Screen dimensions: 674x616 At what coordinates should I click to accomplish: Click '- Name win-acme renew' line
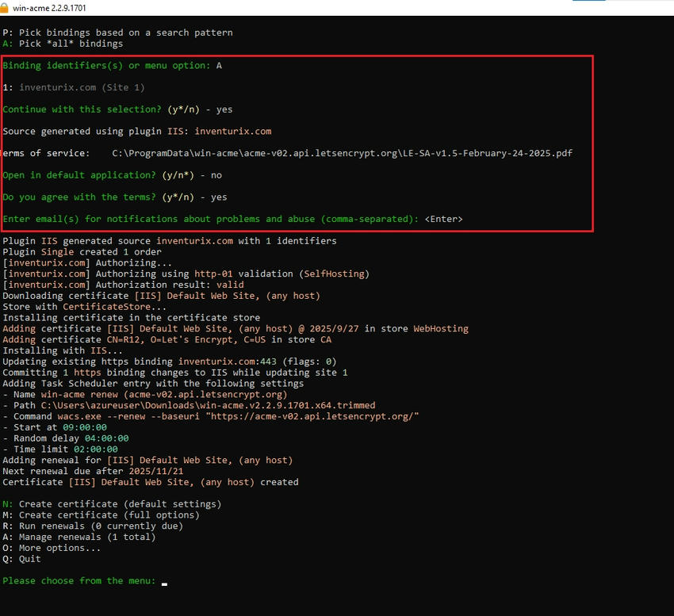tap(145, 395)
